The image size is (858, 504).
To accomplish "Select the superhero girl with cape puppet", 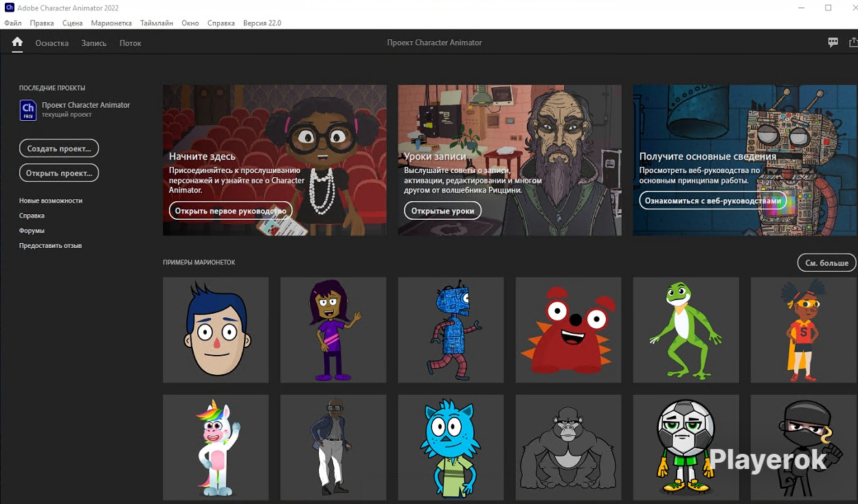I will [x=804, y=330].
